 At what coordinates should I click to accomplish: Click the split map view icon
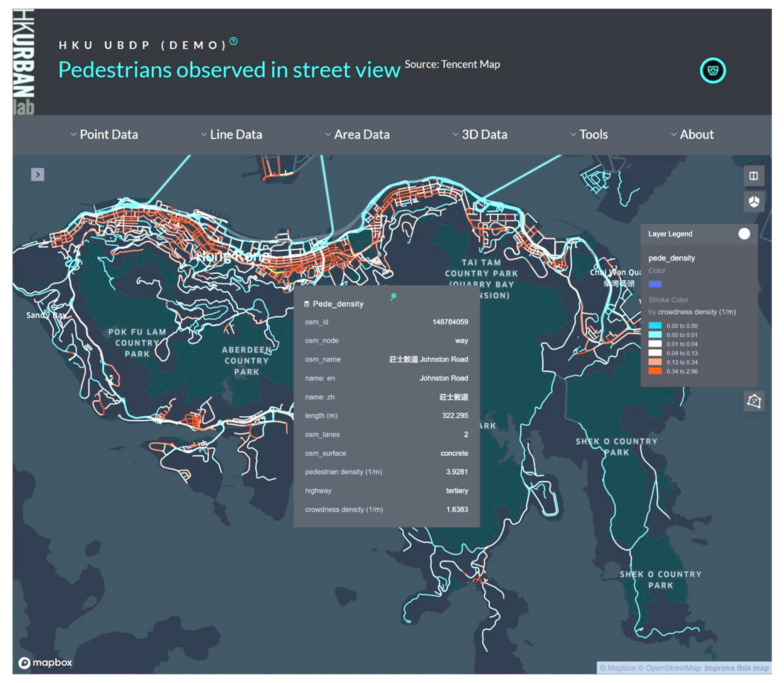click(753, 176)
